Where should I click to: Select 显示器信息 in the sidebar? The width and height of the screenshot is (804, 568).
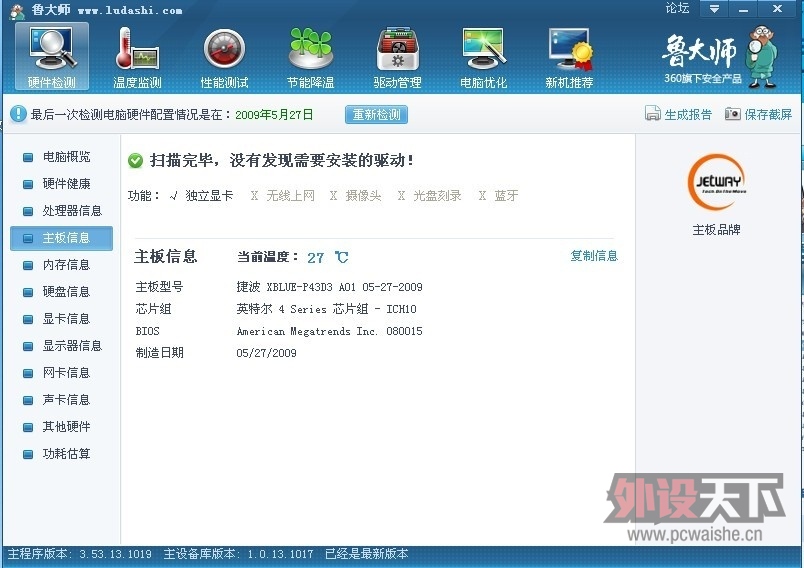point(62,346)
